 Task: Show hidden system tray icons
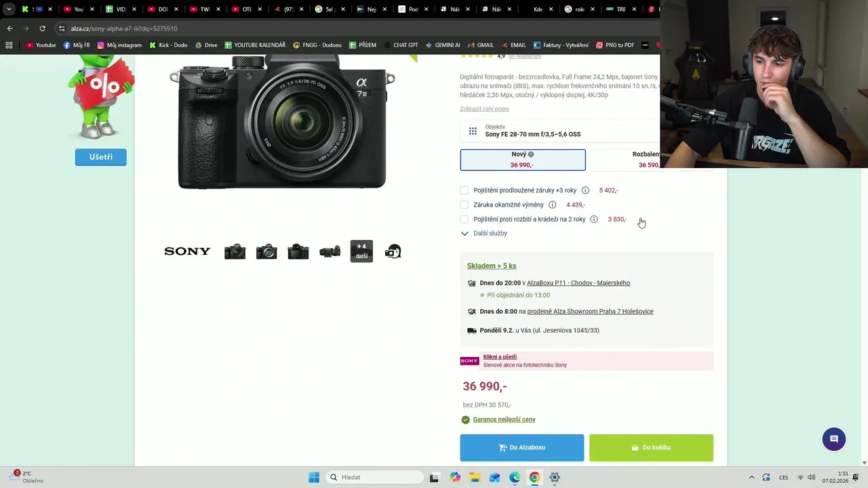[x=751, y=477]
